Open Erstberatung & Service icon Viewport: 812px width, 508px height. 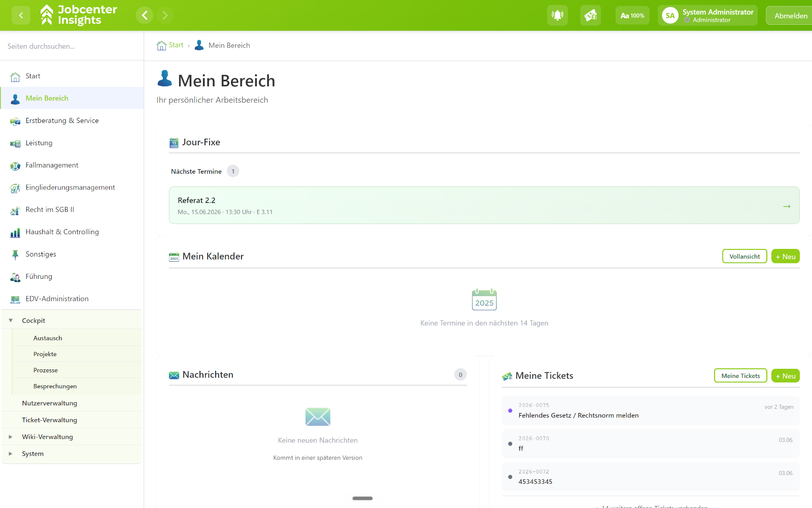tap(15, 121)
